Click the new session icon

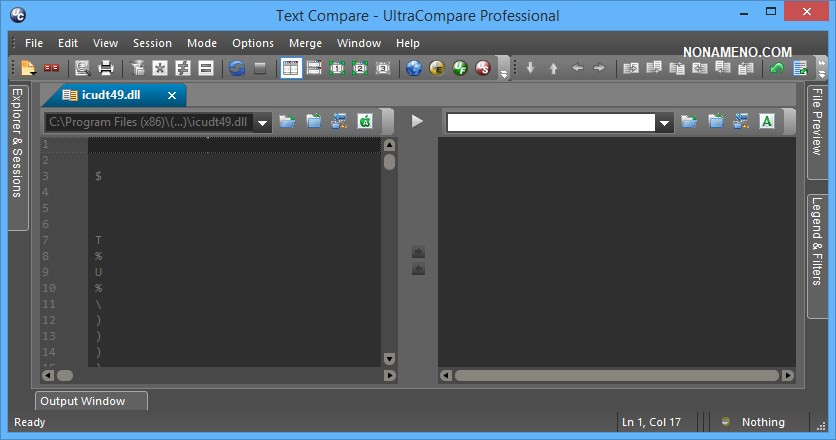click(28, 69)
